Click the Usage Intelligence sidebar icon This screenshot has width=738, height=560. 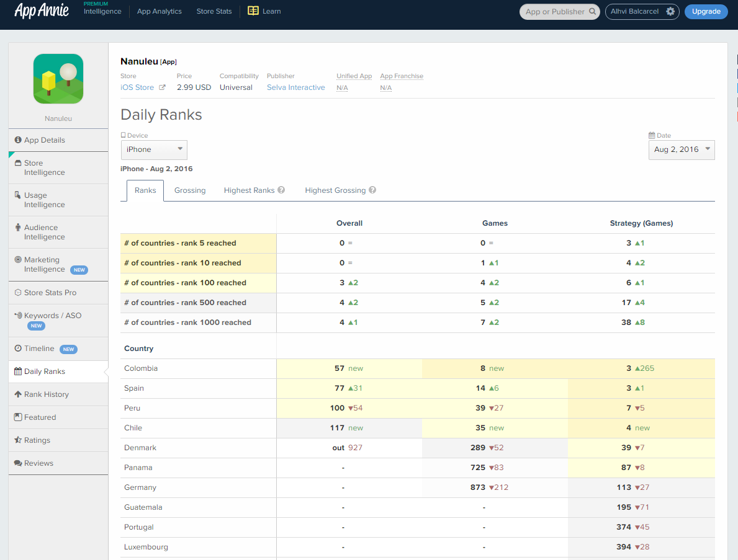click(18, 195)
